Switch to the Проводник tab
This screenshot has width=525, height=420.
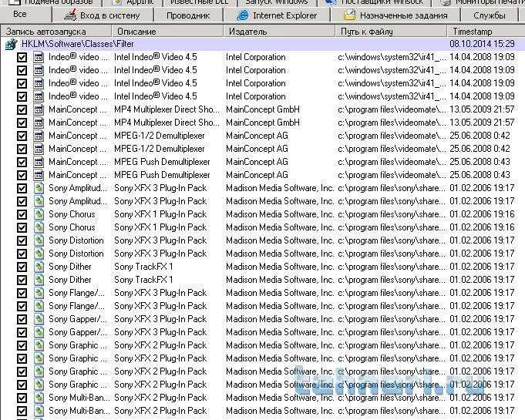pos(188,15)
